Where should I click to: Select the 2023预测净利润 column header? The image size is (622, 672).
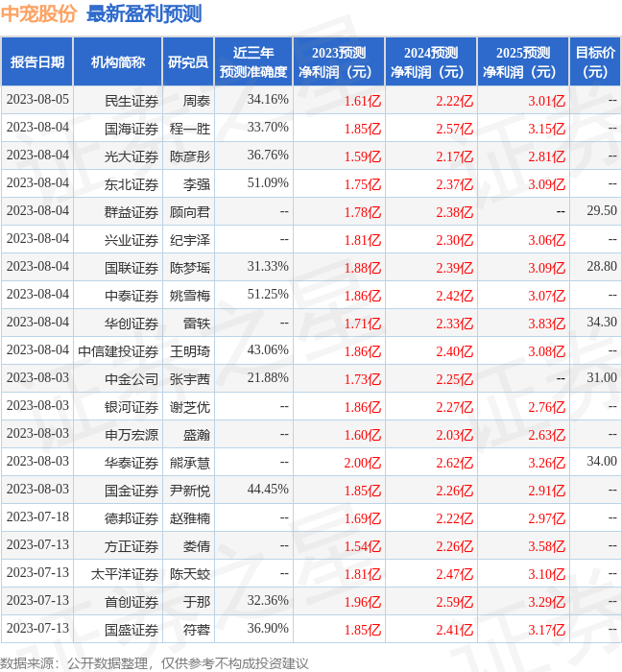click(x=339, y=62)
